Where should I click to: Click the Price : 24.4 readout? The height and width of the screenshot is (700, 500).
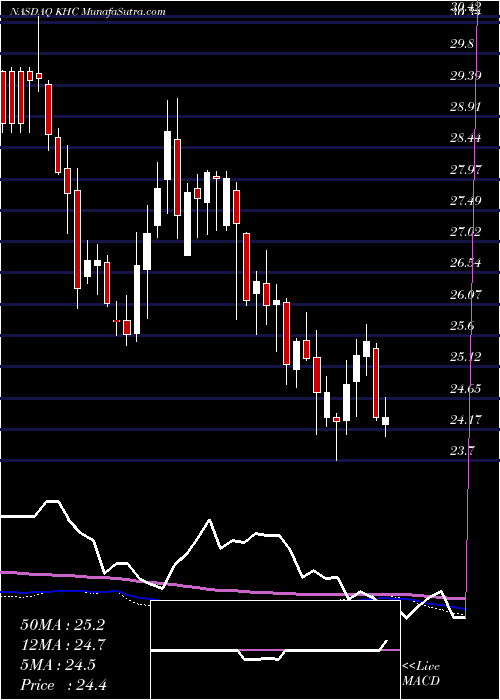tap(63, 685)
